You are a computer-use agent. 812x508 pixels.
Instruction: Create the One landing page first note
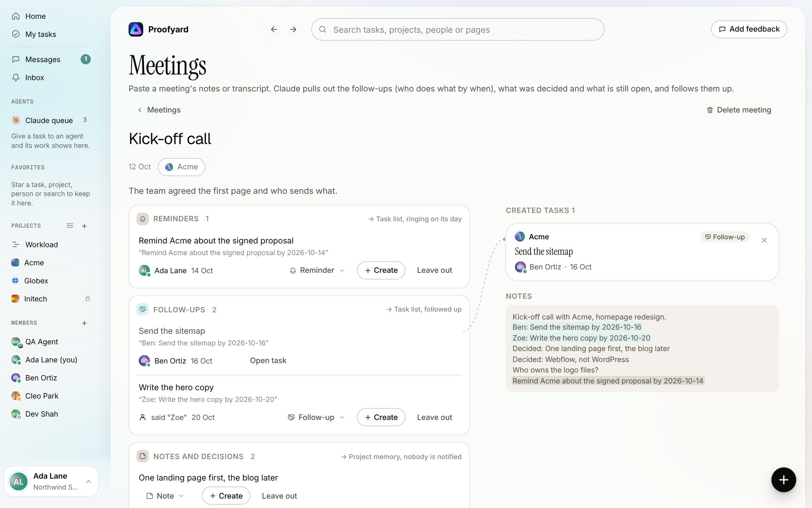[226, 496]
